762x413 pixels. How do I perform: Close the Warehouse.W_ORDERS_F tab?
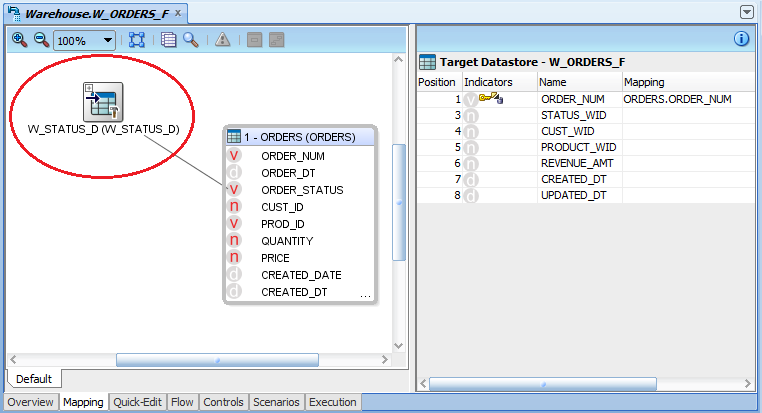(178, 13)
